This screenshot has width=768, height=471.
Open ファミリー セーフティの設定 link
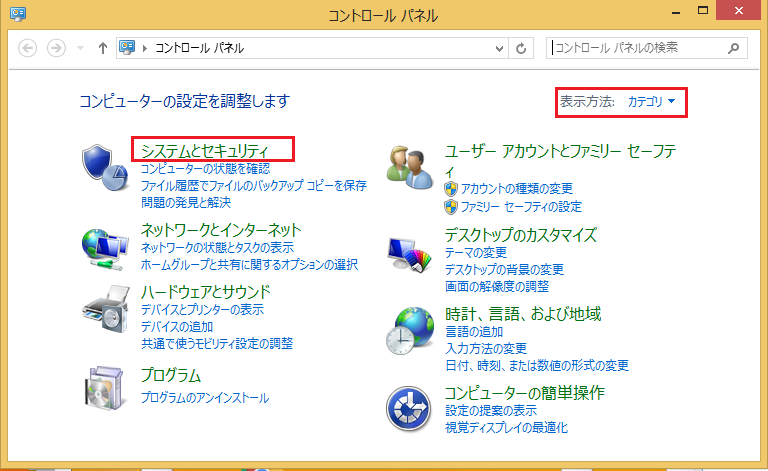521,207
